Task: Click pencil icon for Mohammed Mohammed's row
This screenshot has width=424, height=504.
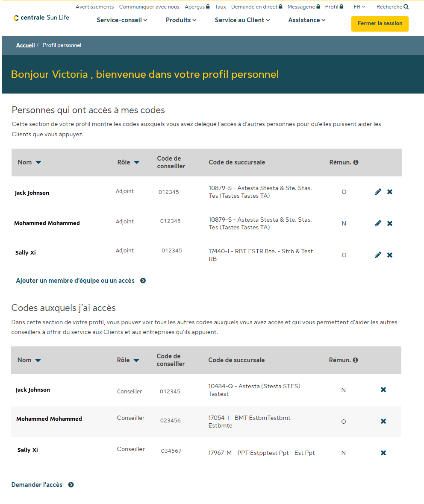Action: click(378, 223)
